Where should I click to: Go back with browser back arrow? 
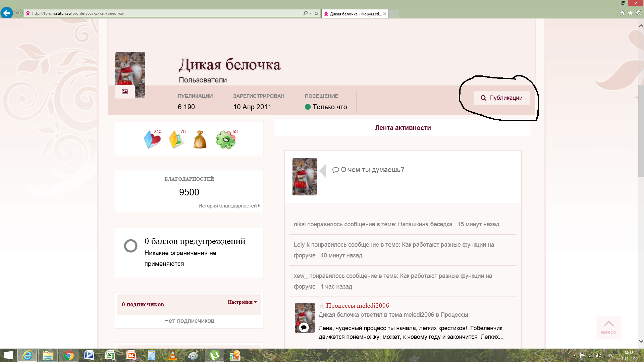(x=7, y=13)
